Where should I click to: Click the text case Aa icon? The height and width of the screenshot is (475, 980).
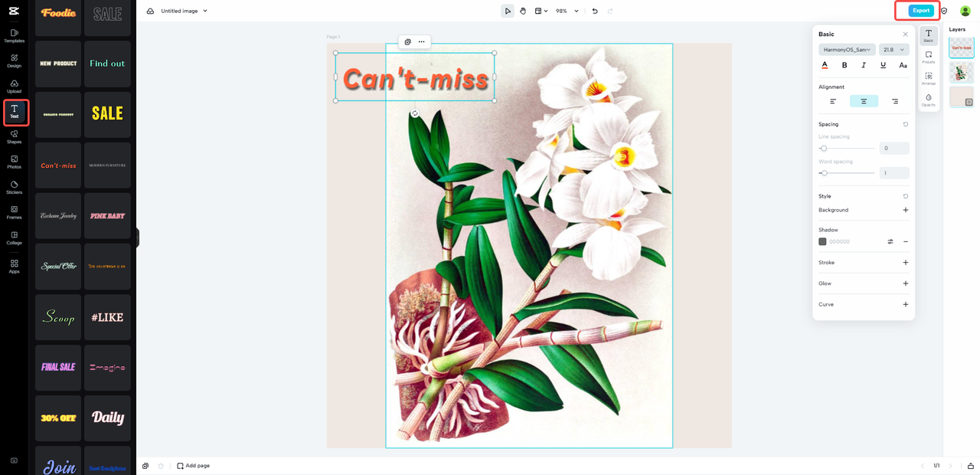click(x=903, y=66)
